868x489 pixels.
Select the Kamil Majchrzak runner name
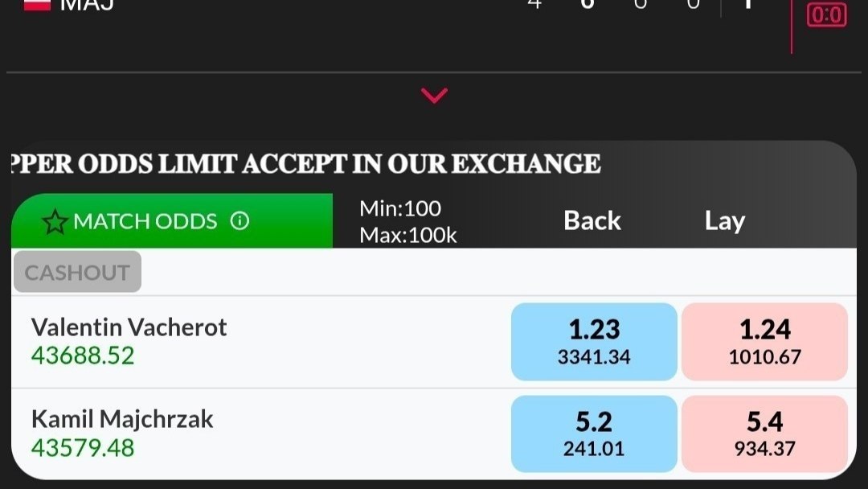(x=122, y=419)
